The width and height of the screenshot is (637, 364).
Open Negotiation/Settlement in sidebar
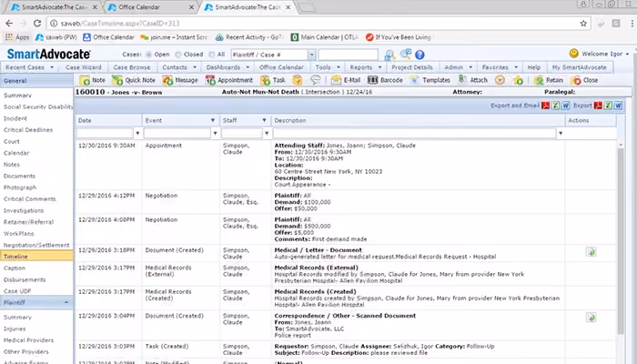(36, 246)
